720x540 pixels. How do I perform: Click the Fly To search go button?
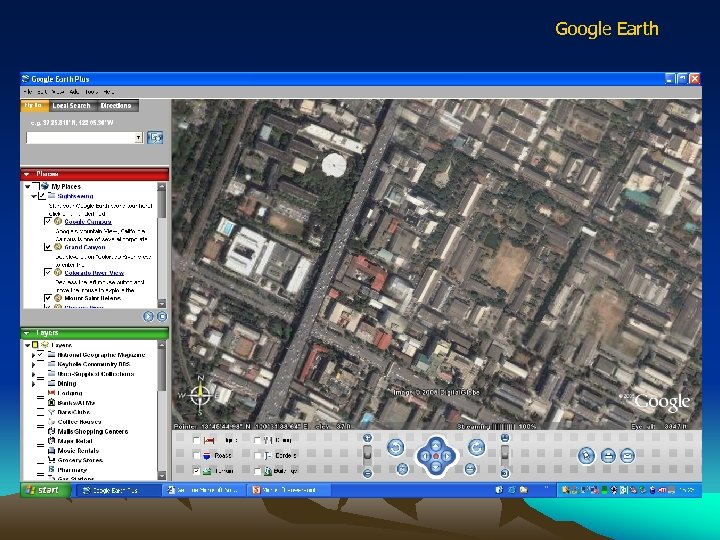(155, 137)
